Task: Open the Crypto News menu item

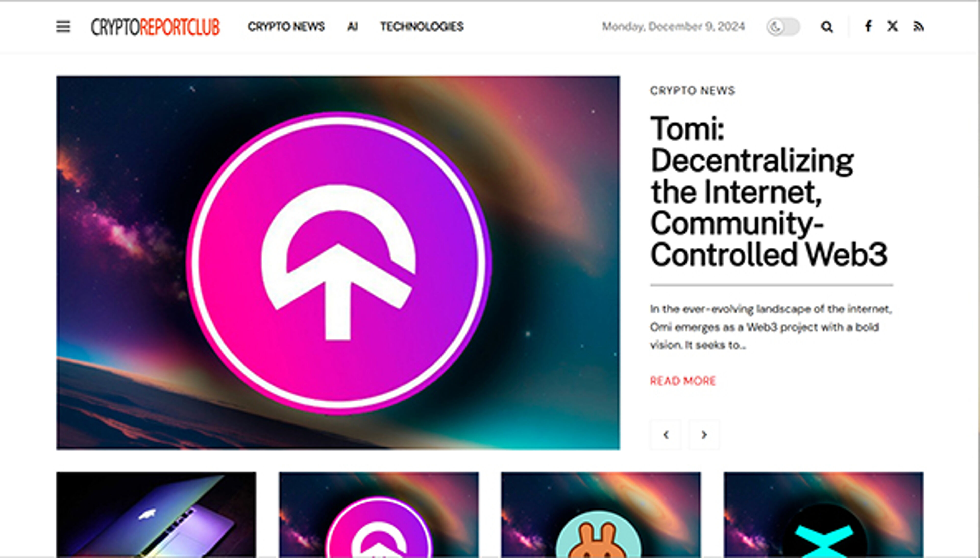Action: coord(286,27)
